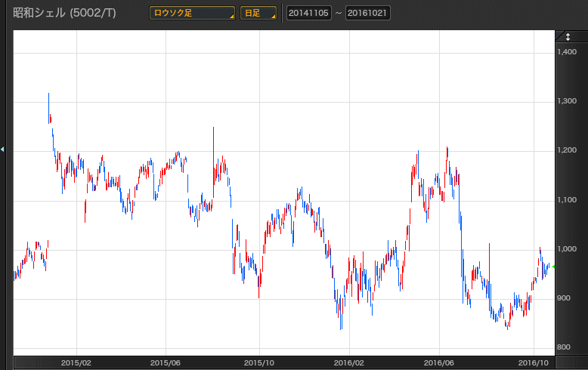
Task: Open the ロウソク足 chart type dropdown
Action: tap(192, 13)
